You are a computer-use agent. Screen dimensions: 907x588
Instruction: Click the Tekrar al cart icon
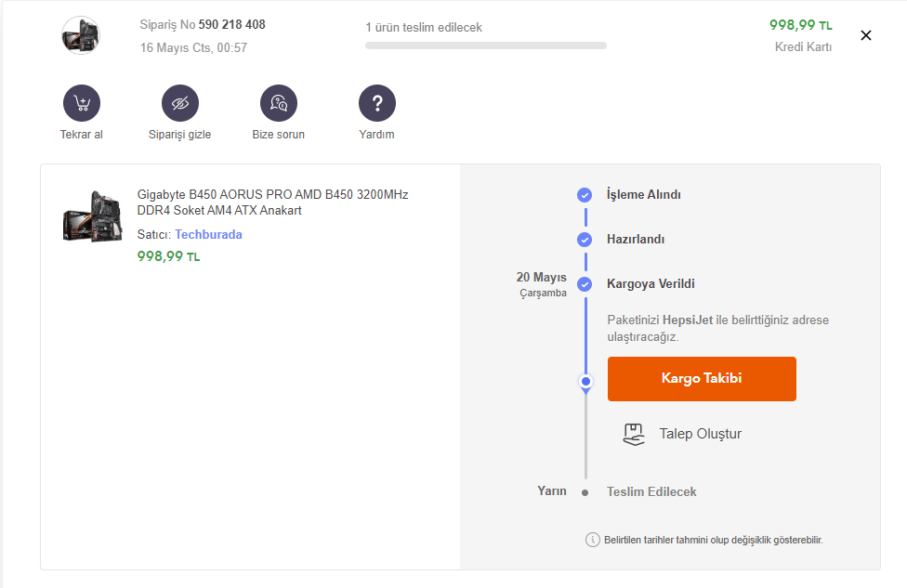(82, 103)
